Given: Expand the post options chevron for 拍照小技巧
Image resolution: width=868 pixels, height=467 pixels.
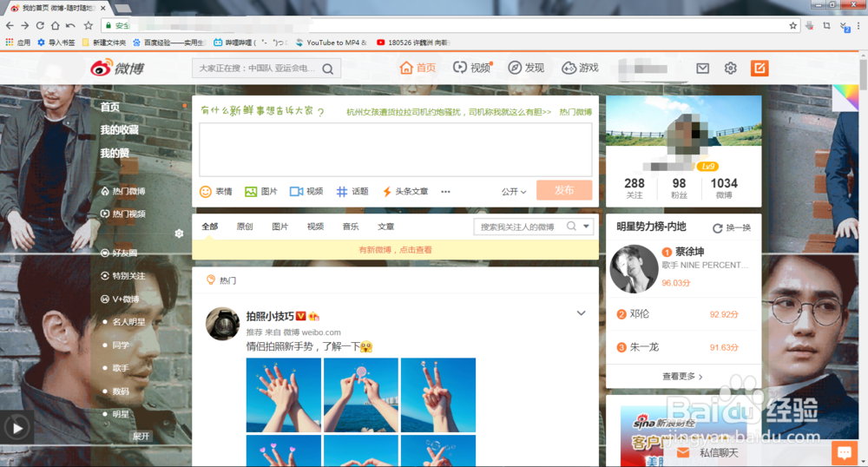Looking at the screenshot, I should pos(582,313).
